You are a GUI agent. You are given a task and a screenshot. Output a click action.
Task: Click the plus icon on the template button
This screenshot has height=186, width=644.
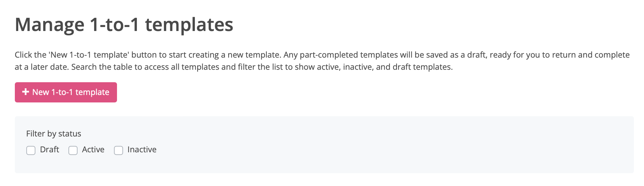point(25,92)
